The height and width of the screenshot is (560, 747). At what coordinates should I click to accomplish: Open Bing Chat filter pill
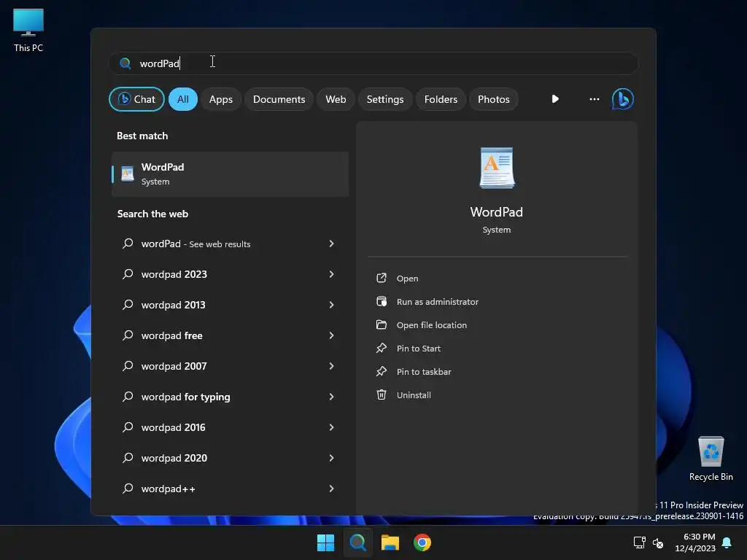coord(136,99)
